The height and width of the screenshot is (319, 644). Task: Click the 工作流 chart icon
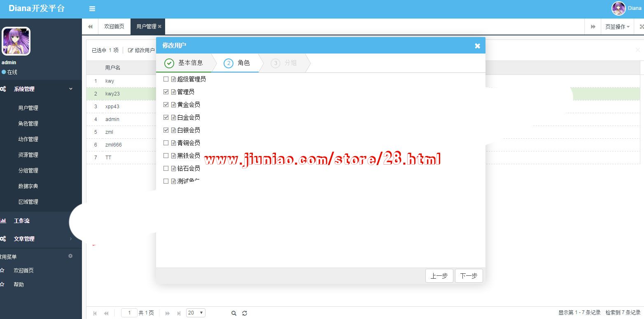3,221
